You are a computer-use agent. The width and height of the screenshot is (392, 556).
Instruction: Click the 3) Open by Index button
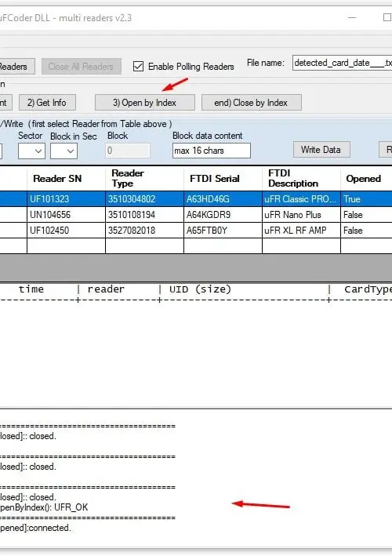144,103
